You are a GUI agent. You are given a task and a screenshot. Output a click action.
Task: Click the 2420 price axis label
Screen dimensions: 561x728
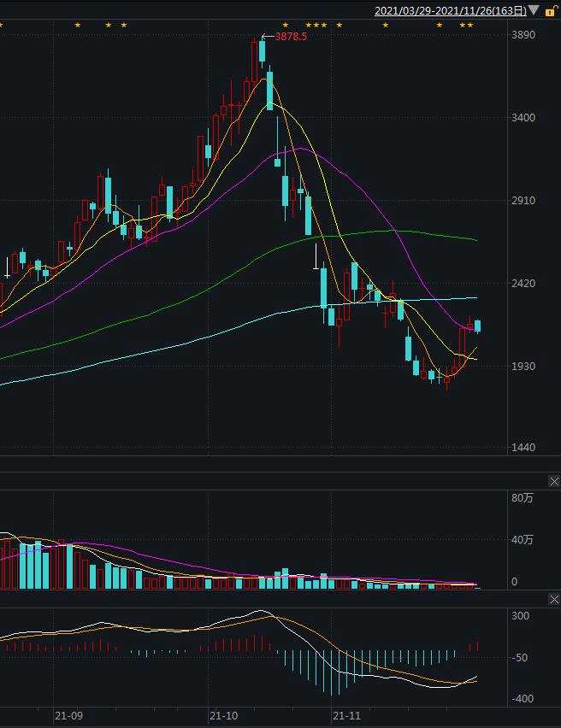coord(523,283)
